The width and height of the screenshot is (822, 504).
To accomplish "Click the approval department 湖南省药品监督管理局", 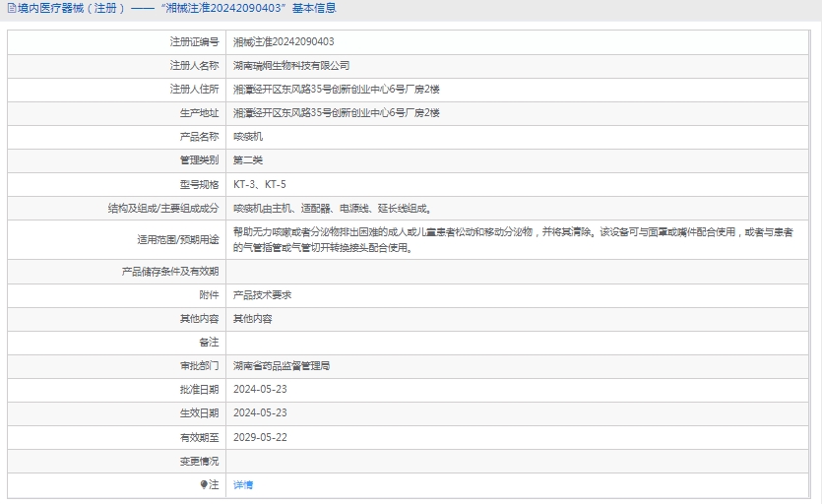I will (282, 366).
